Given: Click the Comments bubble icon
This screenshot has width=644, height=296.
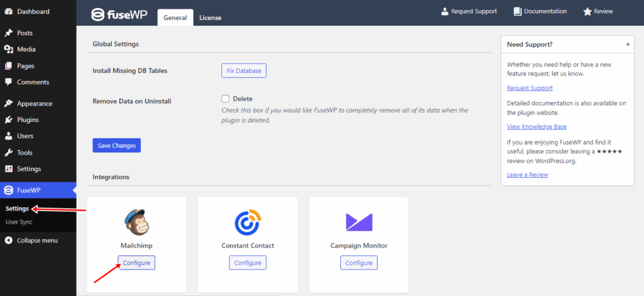Looking at the screenshot, I should (x=8, y=82).
